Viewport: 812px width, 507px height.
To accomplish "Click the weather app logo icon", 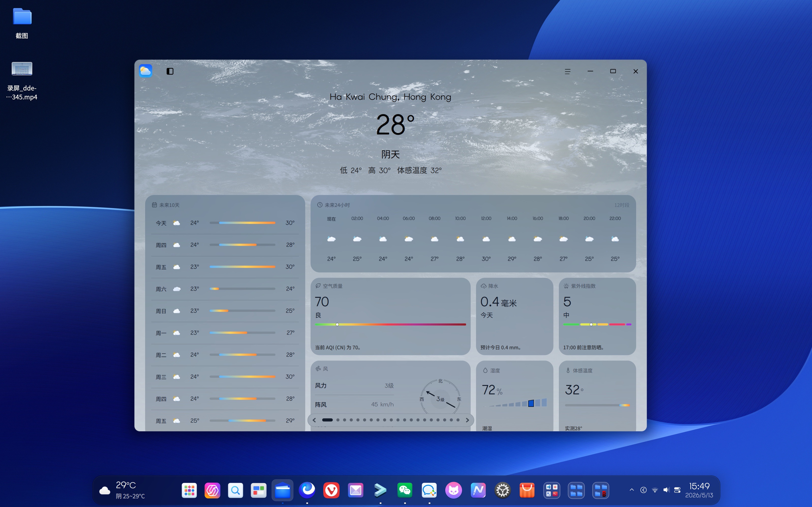I will [x=146, y=71].
